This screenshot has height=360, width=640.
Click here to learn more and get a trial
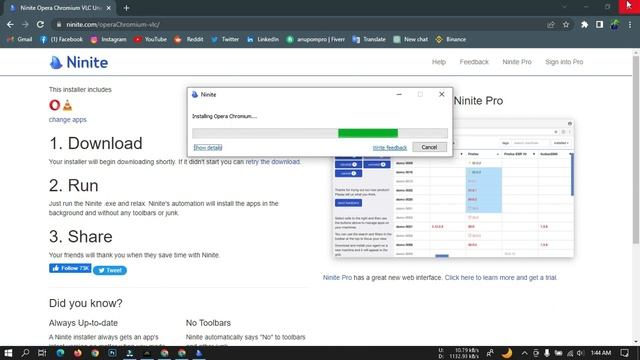point(501,278)
